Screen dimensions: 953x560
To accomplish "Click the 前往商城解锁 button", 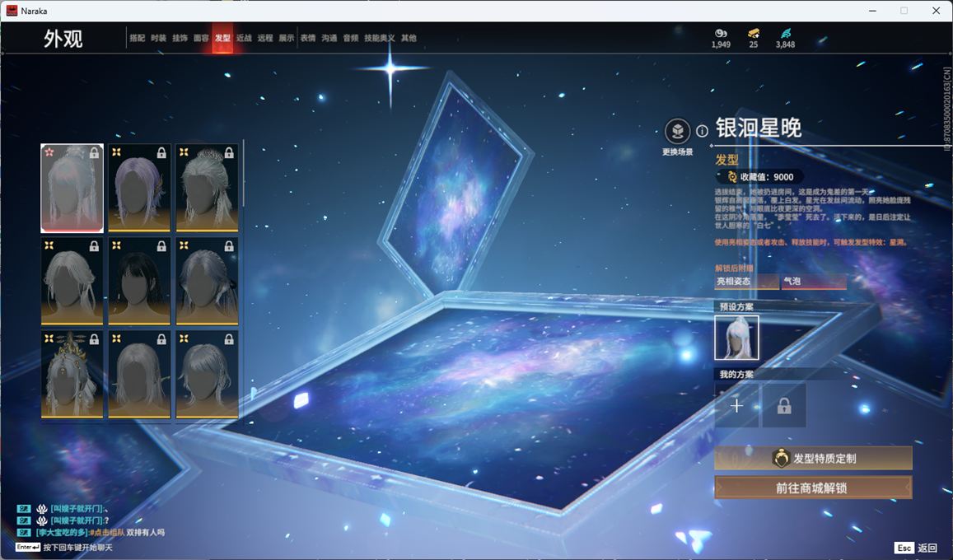I will 813,488.
